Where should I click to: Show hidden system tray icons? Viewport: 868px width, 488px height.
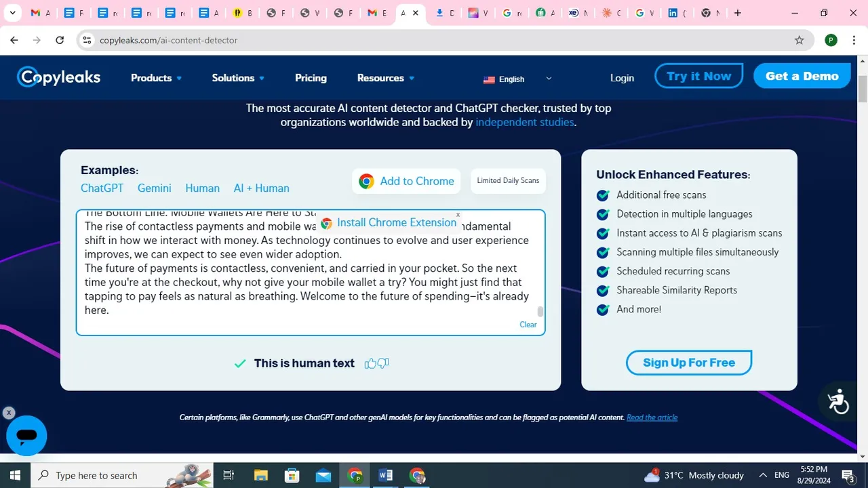click(763, 475)
